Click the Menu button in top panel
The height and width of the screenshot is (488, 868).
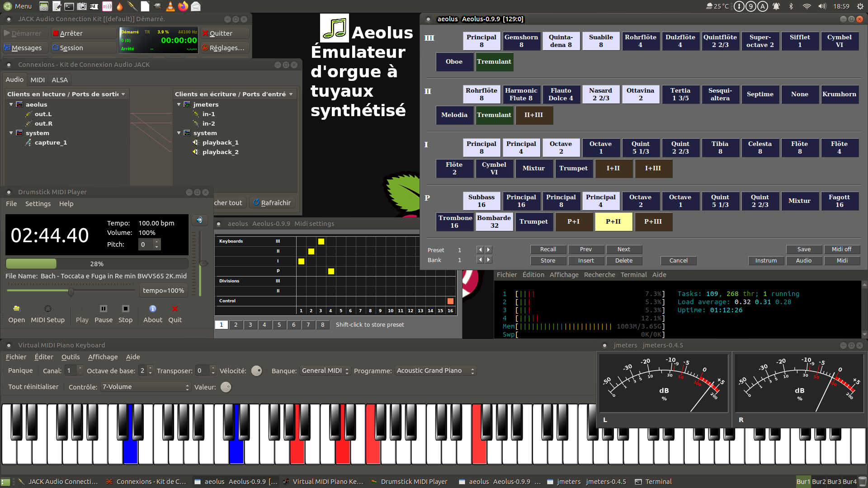tap(18, 6)
